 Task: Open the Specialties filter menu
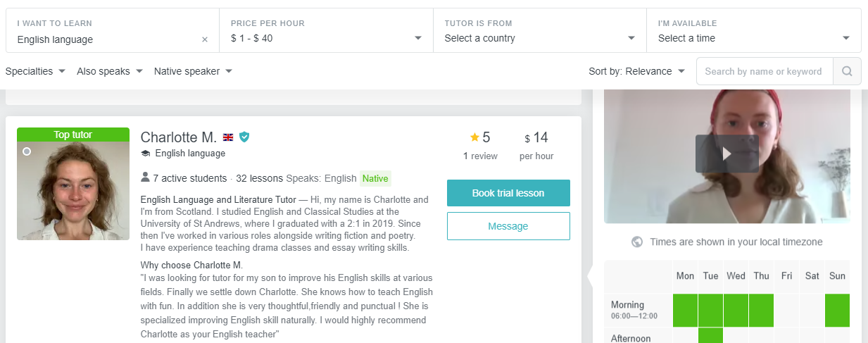35,71
